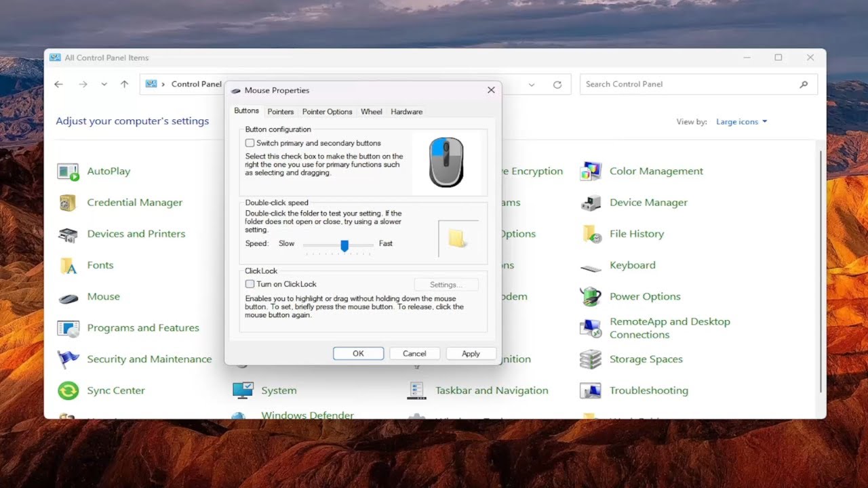Open ClickLock Settings

tap(446, 284)
